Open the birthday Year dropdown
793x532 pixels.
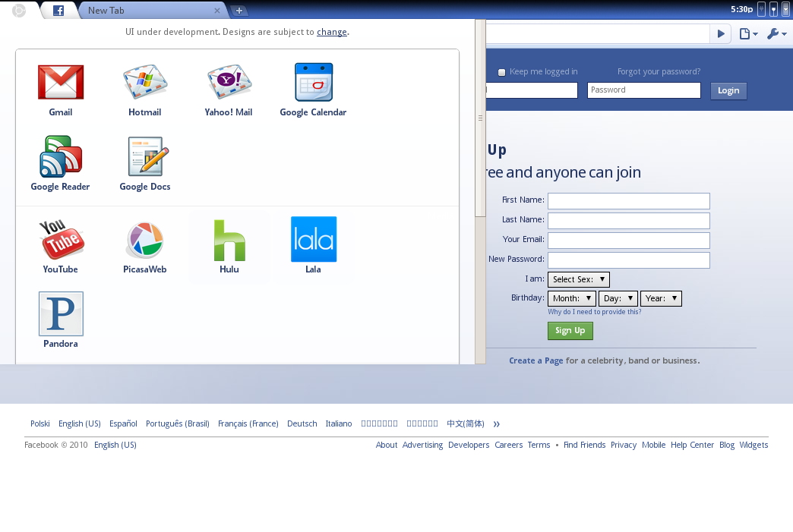(661, 298)
